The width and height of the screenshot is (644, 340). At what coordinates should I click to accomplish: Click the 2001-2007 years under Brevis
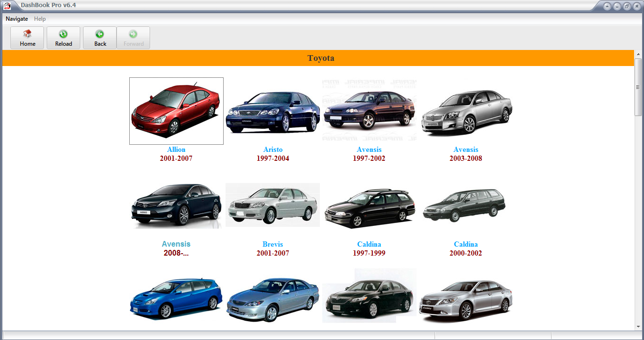273,253
